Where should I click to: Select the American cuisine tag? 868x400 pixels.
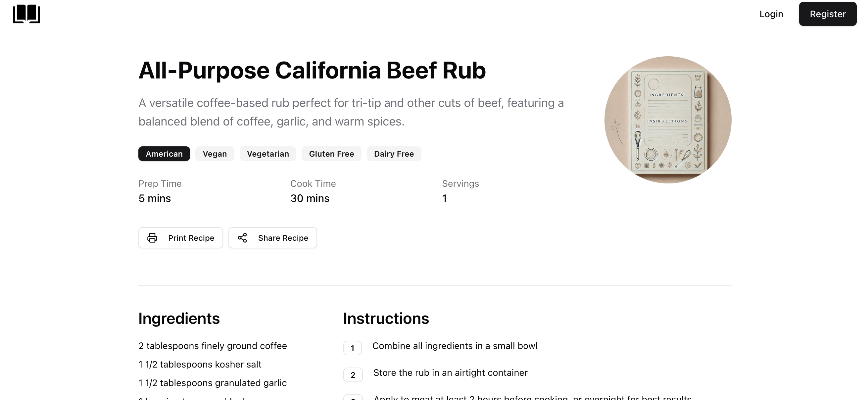pyautogui.click(x=164, y=154)
